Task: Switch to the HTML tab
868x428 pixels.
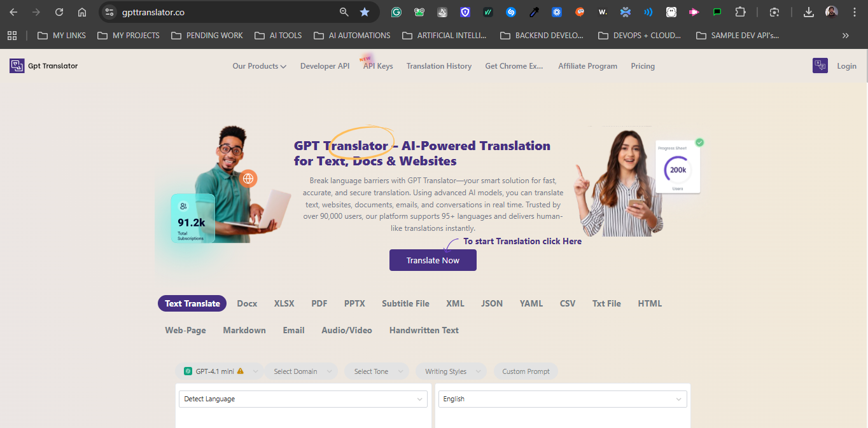Action: point(650,303)
